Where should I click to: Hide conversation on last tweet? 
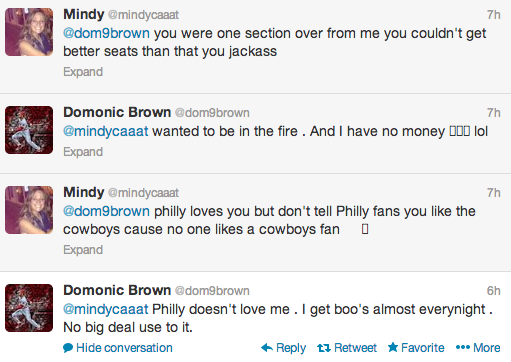118,348
